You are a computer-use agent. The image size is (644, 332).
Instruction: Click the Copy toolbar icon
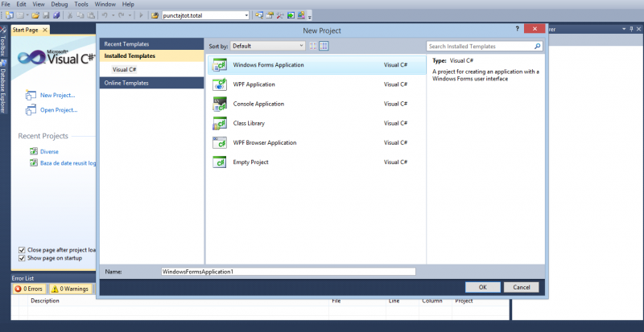pos(80,15)
